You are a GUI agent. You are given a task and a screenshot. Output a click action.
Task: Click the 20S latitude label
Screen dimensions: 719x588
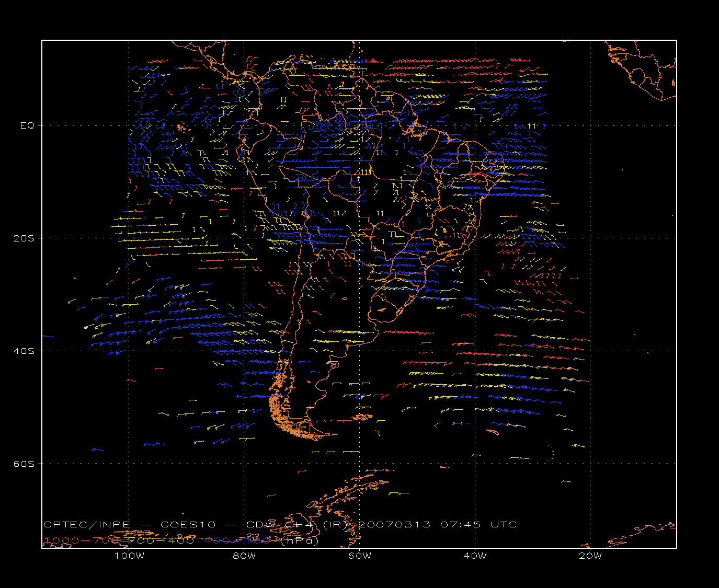(24, 238)
